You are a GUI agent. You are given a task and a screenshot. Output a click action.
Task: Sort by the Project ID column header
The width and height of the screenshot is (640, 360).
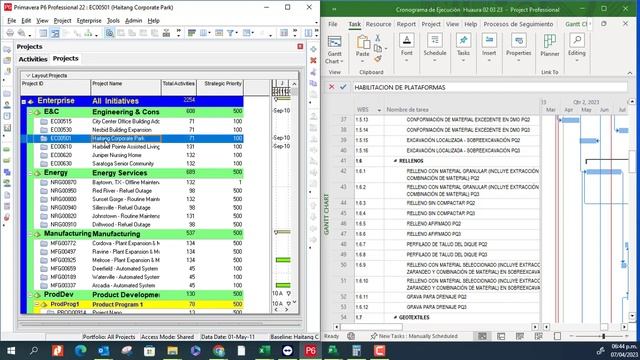tap(56, 88)
